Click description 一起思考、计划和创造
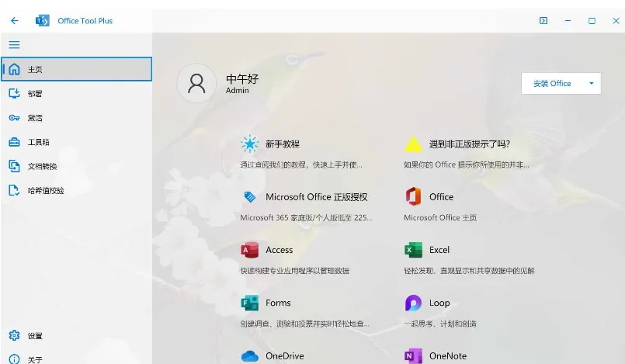 [440, 324]
